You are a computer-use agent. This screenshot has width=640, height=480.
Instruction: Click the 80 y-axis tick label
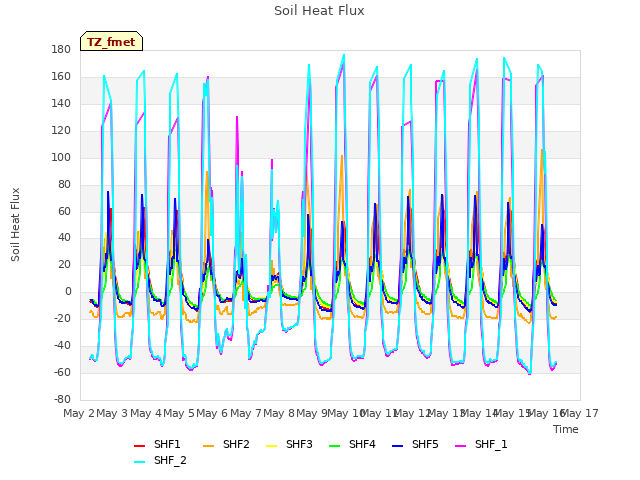pos(64,184)
